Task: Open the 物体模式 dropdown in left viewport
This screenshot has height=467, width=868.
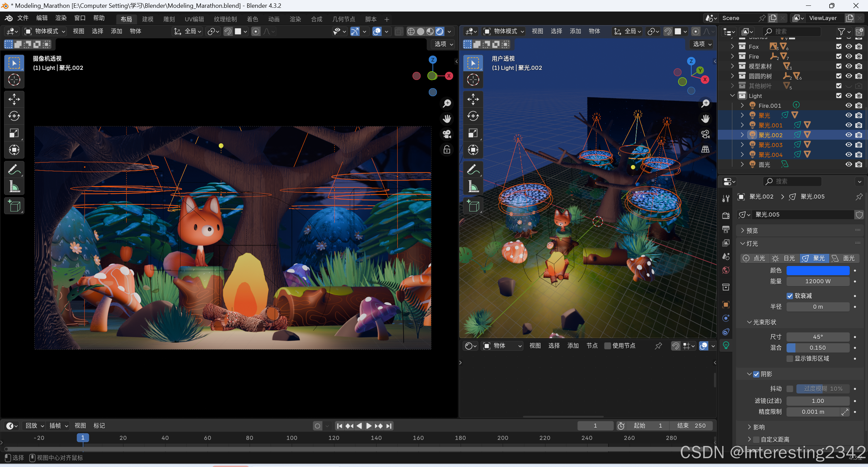Action: pos(45,31)
